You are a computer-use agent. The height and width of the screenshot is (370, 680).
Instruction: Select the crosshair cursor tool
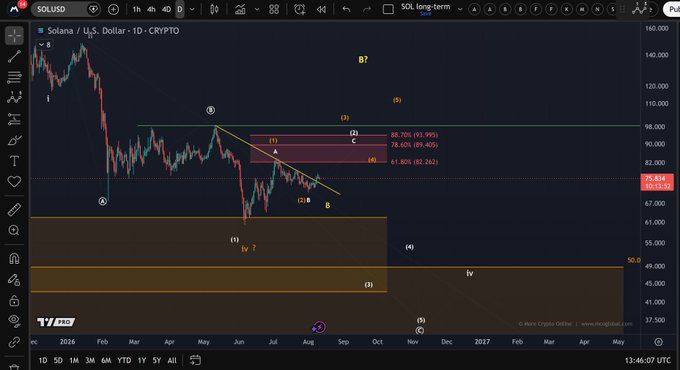click(14, 36)
